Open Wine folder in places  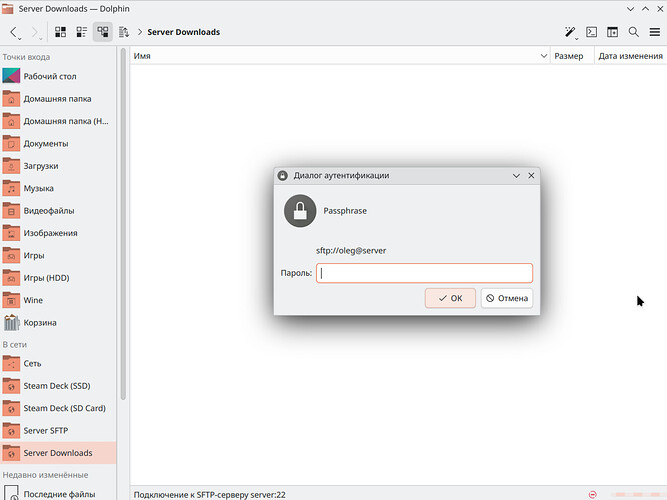(x=58, y=300)
